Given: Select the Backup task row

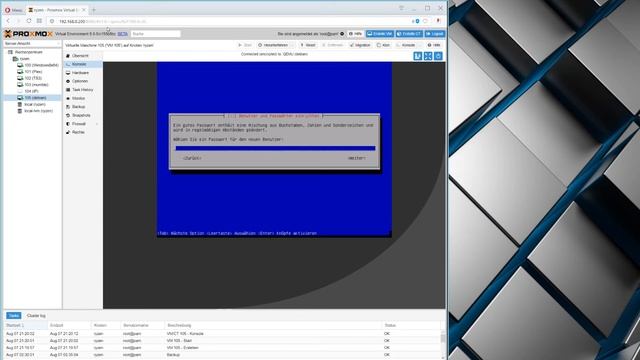Looking at the screenshot, I should 222,355.
